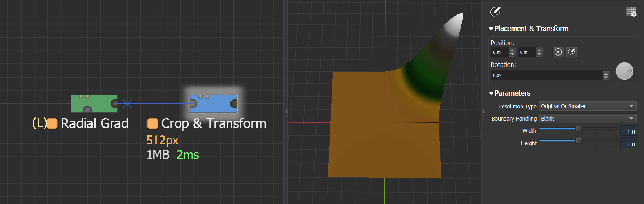Toggle the orange square beside Radial Grad

(52, 124)
